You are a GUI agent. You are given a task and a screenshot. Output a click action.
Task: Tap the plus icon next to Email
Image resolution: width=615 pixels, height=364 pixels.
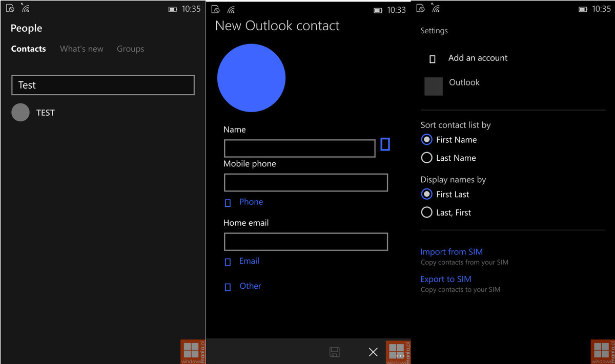228,262
